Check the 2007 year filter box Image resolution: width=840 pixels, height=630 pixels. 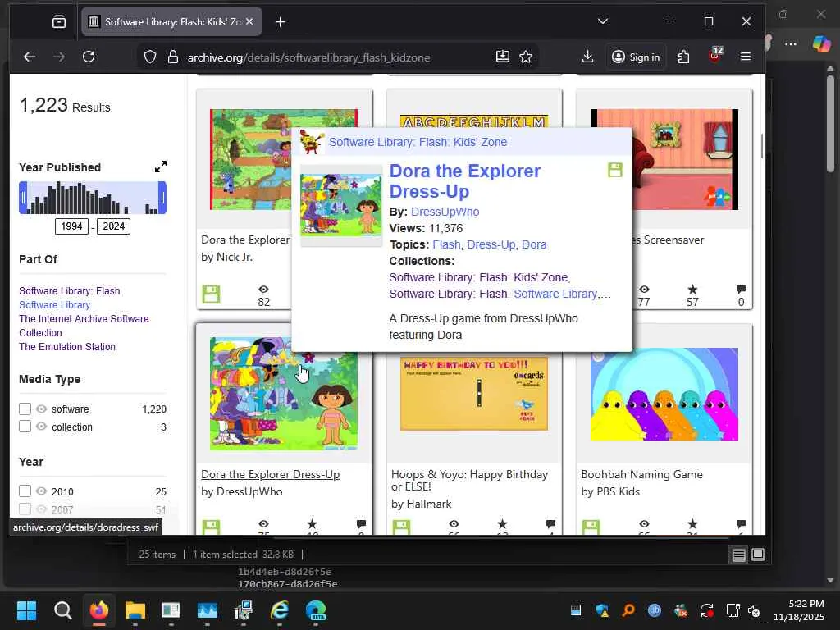tap(25, 509)
